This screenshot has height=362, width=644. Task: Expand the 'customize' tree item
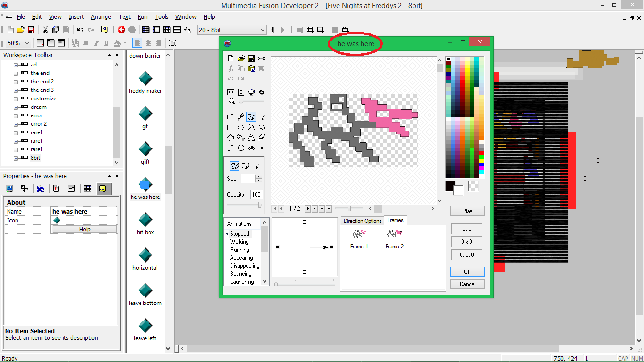coord(16,99)
